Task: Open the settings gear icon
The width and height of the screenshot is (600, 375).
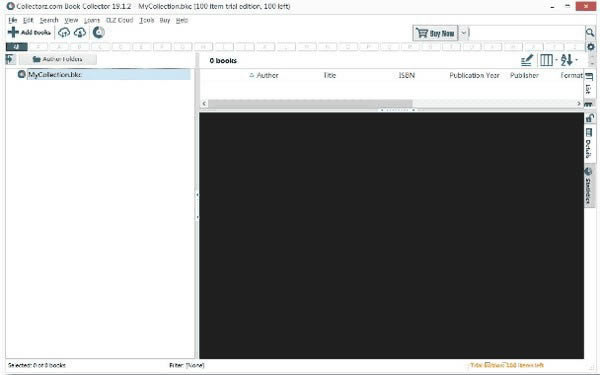Action: tap(591, 47)
